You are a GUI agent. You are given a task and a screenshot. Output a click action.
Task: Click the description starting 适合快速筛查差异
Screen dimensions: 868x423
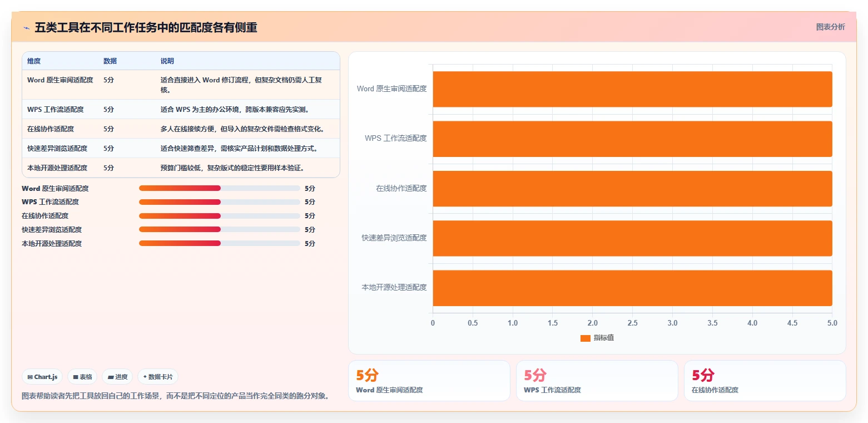tap(239, 149)
